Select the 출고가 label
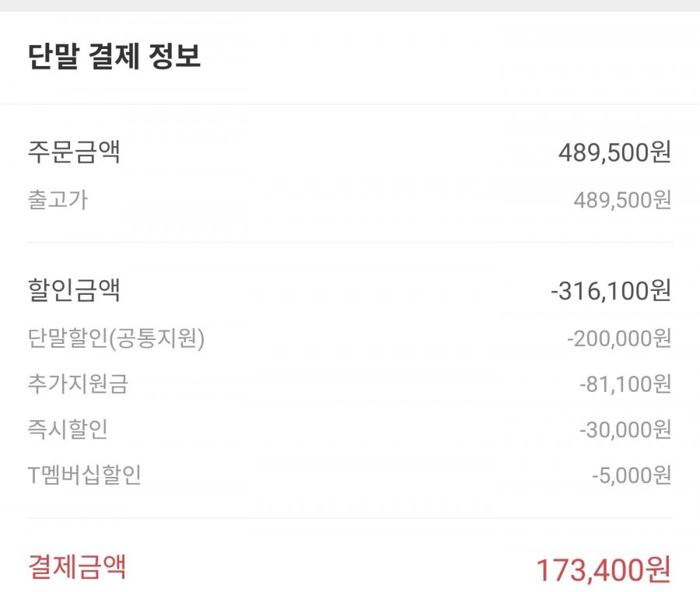Image resolution: width=700 pixels, height=592 pixels. [x=58, y=200]
